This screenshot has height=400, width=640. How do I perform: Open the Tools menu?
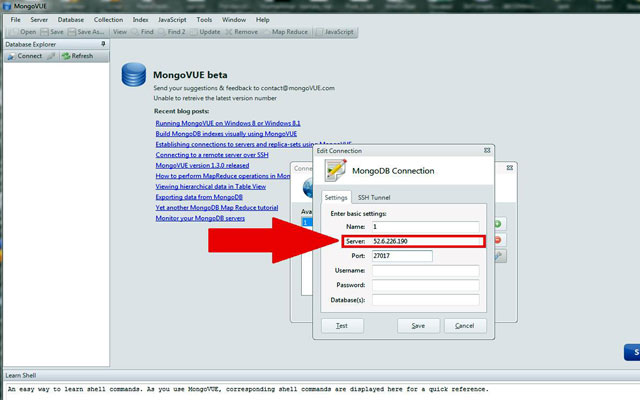(x=204, y=19)
